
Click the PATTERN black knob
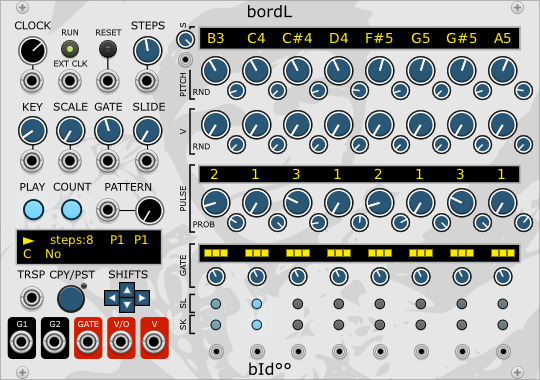[x=150, y=210]
